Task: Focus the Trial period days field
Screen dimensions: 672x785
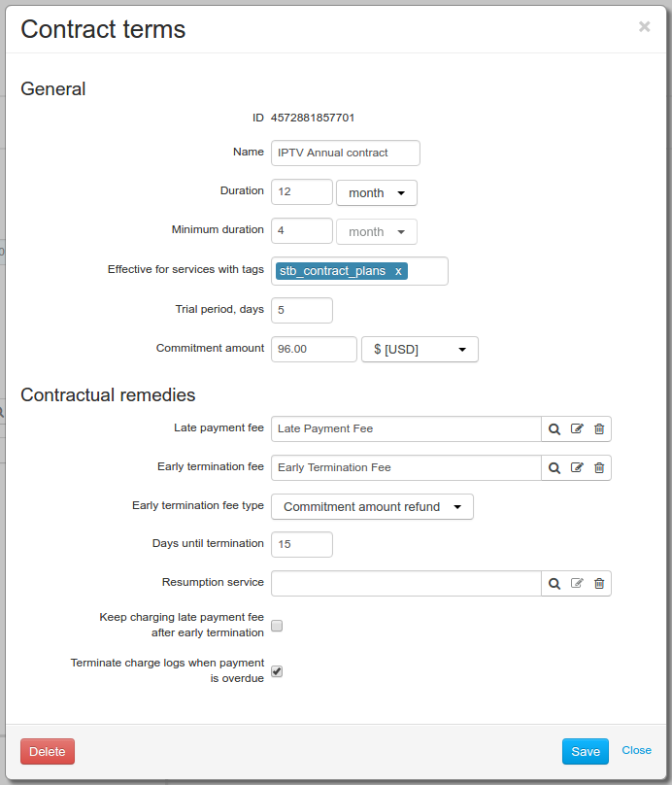Action: coord(302,310)
